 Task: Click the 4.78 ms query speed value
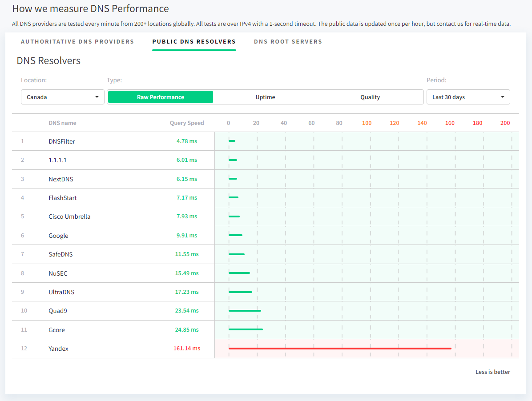point(187,141)
